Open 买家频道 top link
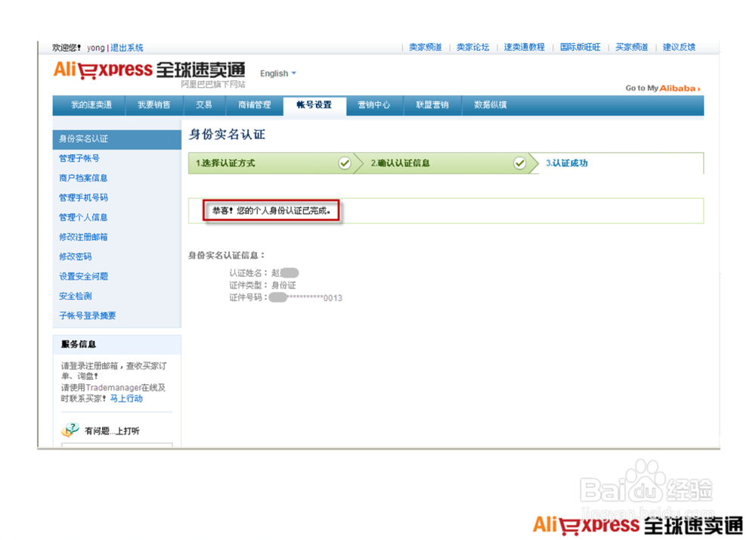Image resolution: width=756 pixels, height=540 pixels. tap(631, 47)
